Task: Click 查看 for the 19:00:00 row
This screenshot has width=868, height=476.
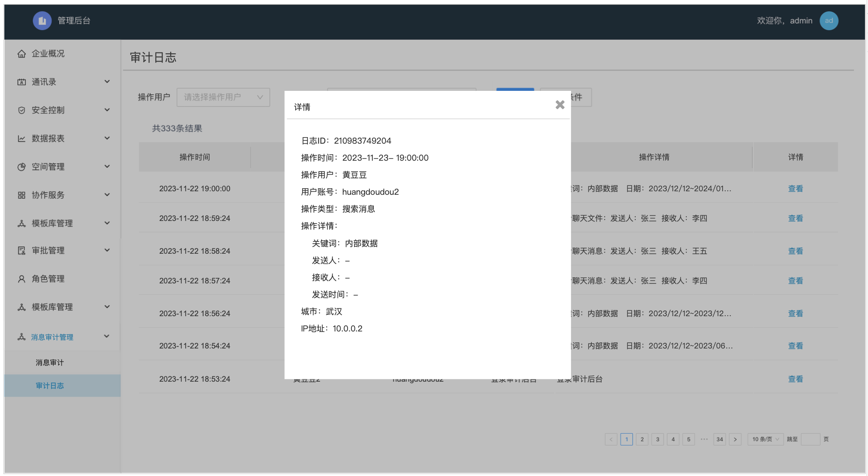Action: [x=795, y=189]
